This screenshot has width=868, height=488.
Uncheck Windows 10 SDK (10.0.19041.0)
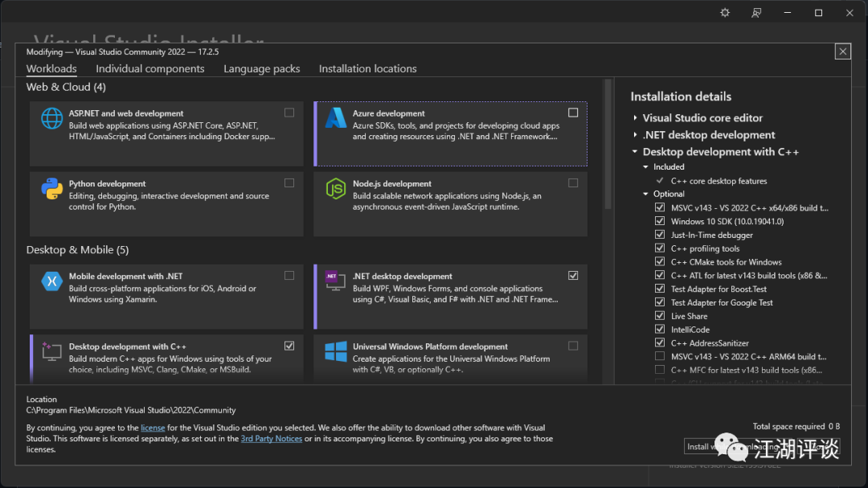659,221
